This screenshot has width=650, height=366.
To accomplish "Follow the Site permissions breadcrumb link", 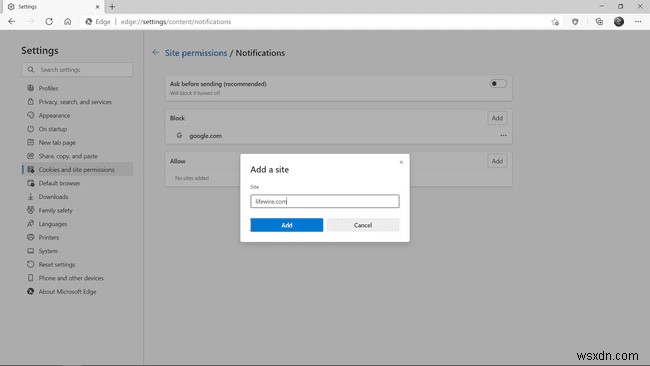I will [x=196, y=53].
